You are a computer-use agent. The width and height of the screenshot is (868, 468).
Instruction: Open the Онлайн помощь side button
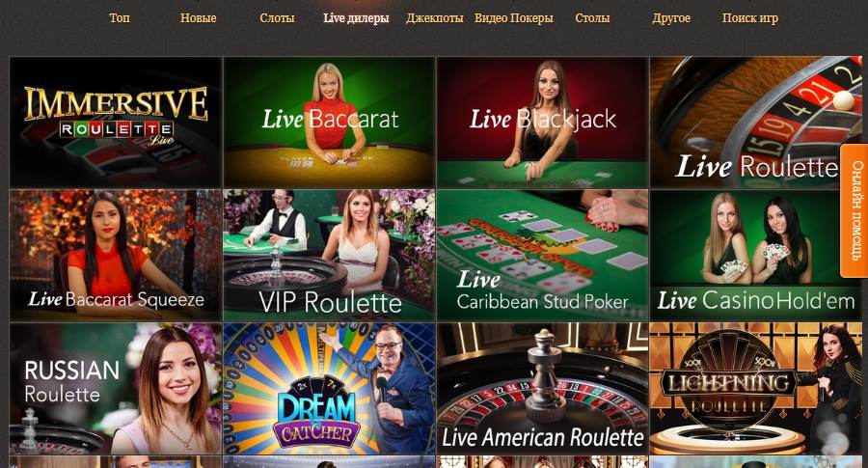coord(854,210)
